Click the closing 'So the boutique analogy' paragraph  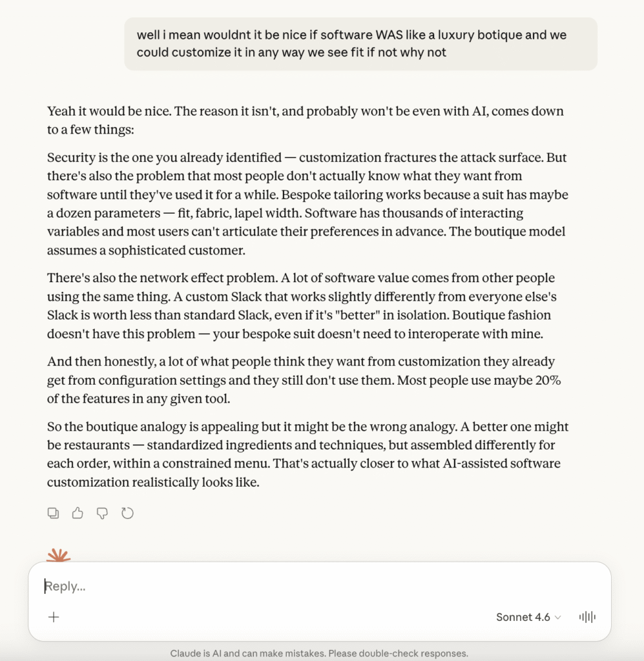[x=307, y=454]
